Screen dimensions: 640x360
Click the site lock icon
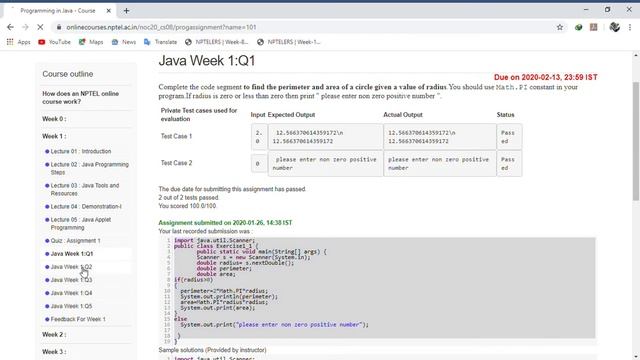59,27
